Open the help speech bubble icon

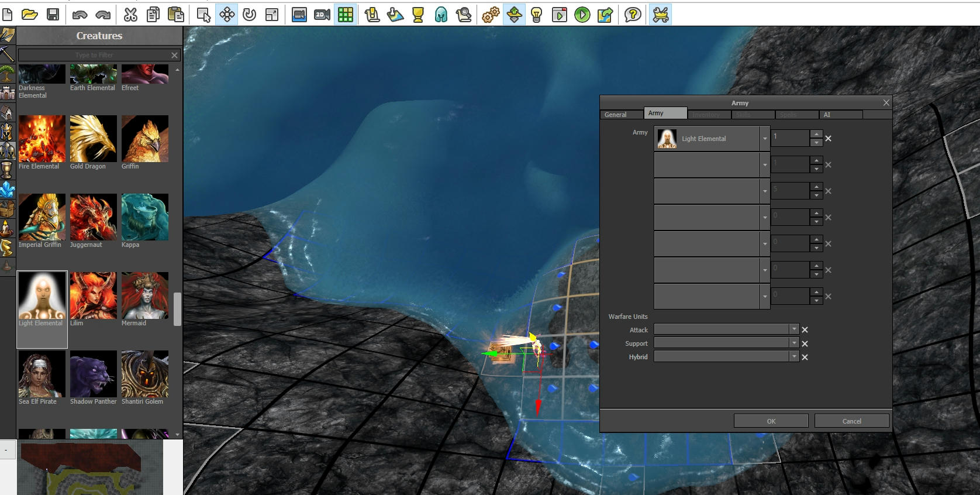tap(633, 15)
